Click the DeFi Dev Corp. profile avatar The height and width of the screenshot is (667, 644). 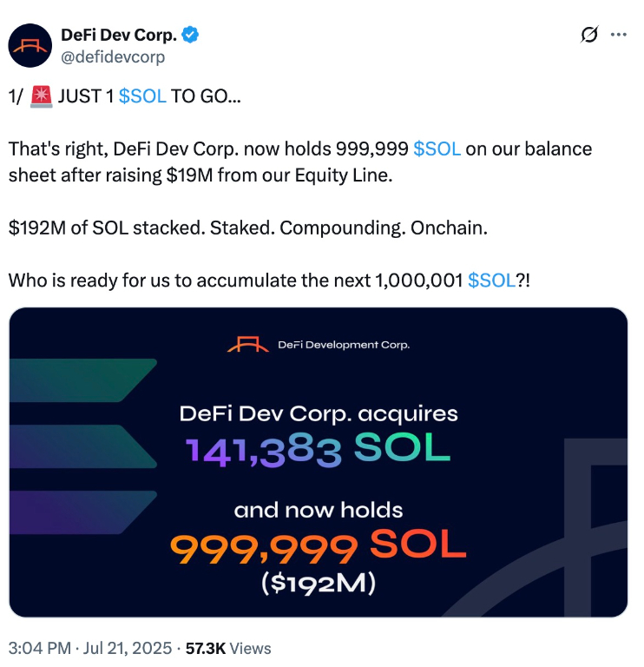click(x=30, y=46)
